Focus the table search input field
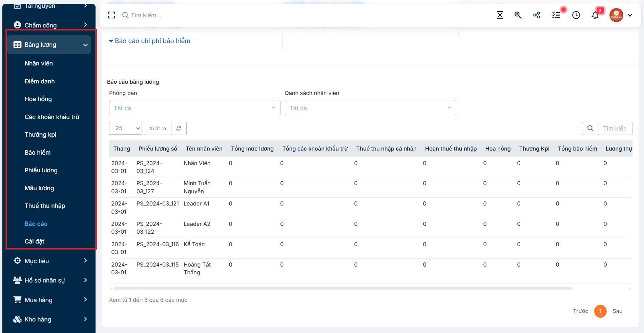This screenshot has width=644, height=333. tap(615, 128)
